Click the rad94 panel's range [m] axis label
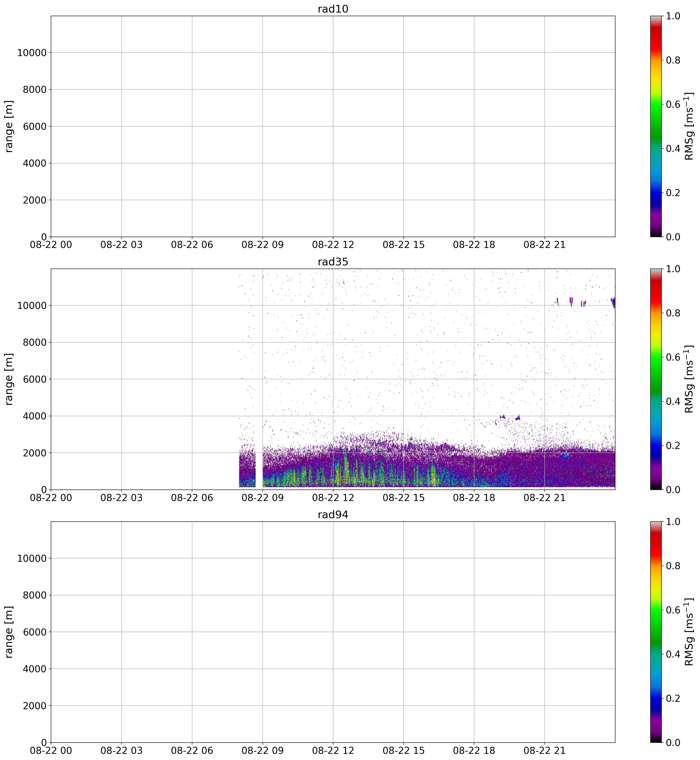Viewport: 700px width, 760px height. [9, 632]
